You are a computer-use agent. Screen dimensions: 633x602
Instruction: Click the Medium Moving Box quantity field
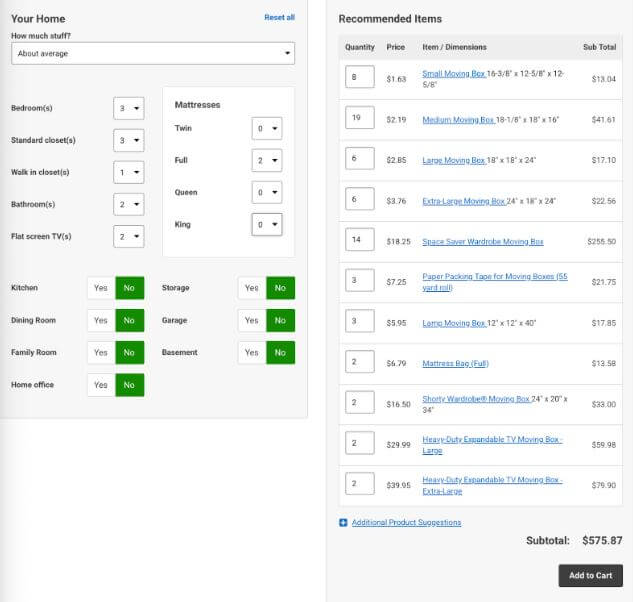(x=359, y=119)
